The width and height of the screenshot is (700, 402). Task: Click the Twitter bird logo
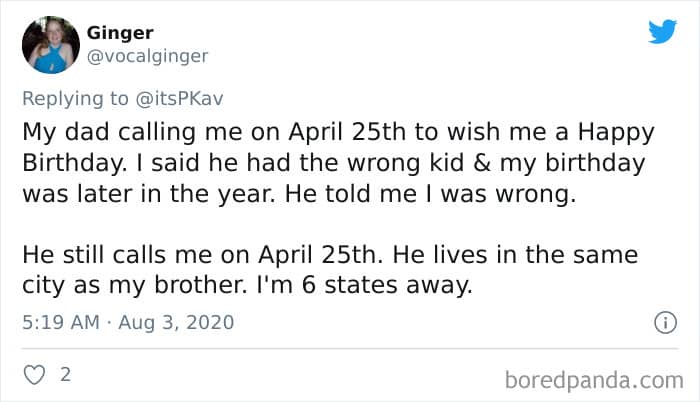tap(662, 33)
